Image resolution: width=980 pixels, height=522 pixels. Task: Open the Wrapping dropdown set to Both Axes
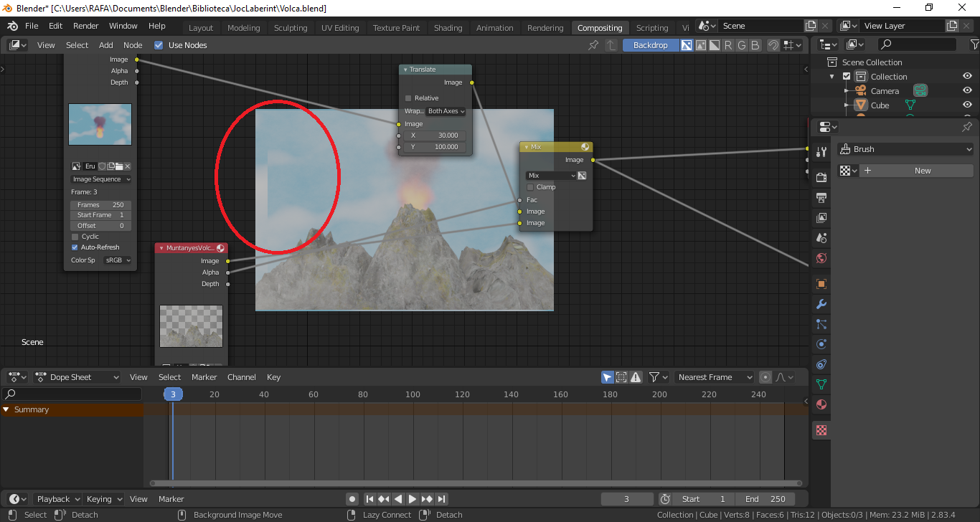click(446, 111)
